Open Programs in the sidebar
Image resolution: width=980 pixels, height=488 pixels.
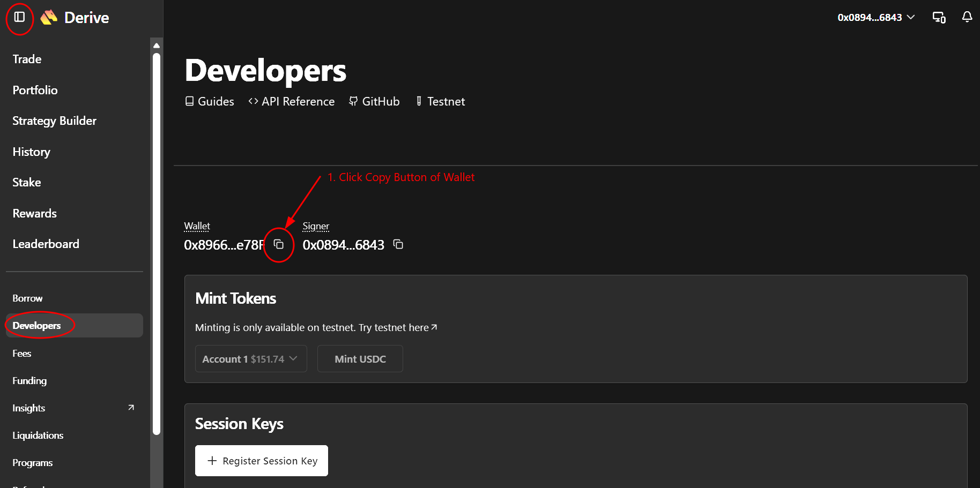click(x=32, y=463)
